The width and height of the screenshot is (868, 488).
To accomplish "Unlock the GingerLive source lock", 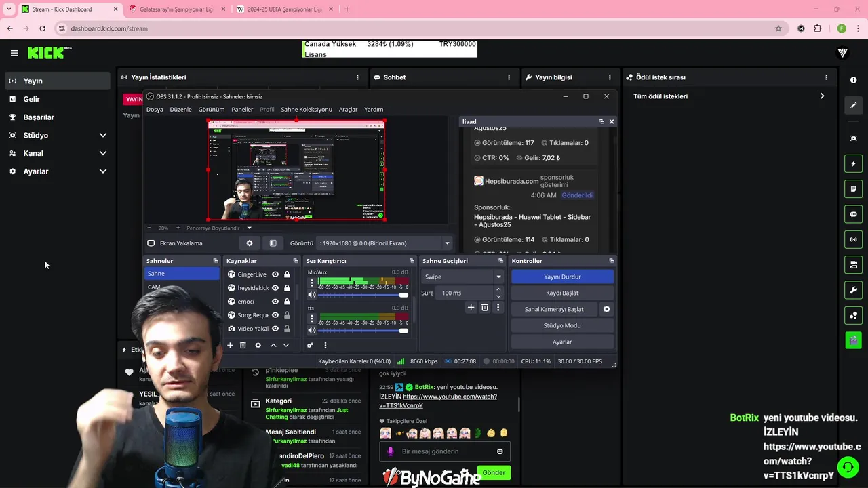I will (287, 274).
